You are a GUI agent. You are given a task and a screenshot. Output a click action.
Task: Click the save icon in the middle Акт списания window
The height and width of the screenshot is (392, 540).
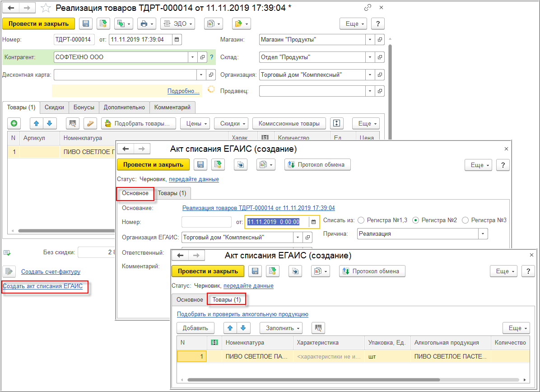tap(200, 165)
